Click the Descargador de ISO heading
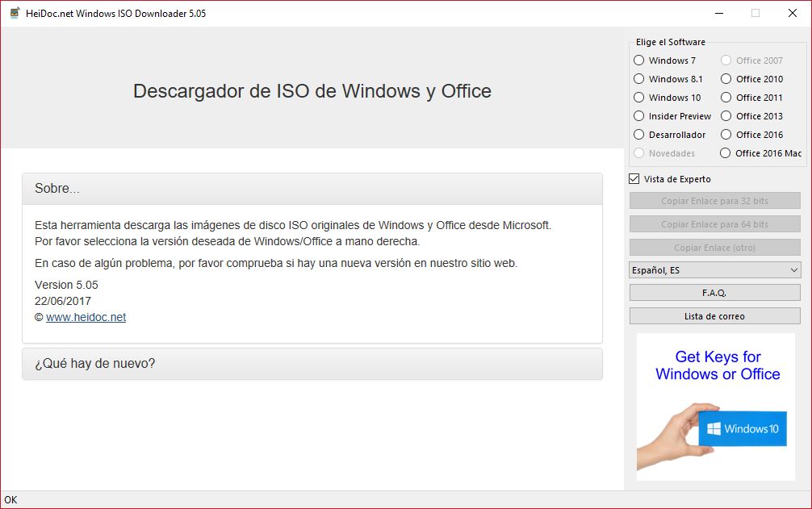 312,91
